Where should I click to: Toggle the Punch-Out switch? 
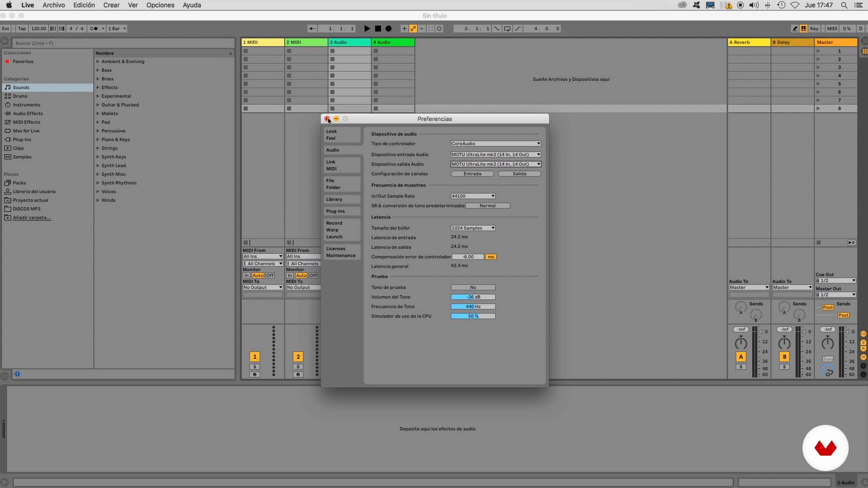518,28
